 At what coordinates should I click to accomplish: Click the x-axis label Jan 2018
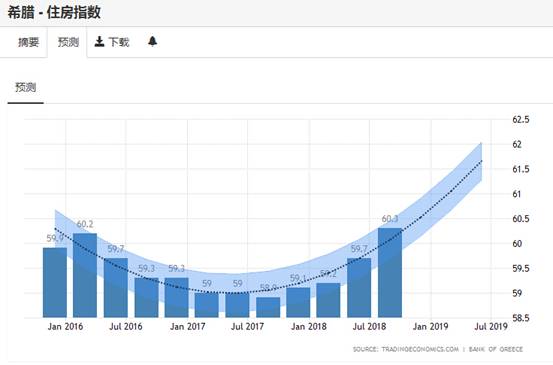point(309,327)
